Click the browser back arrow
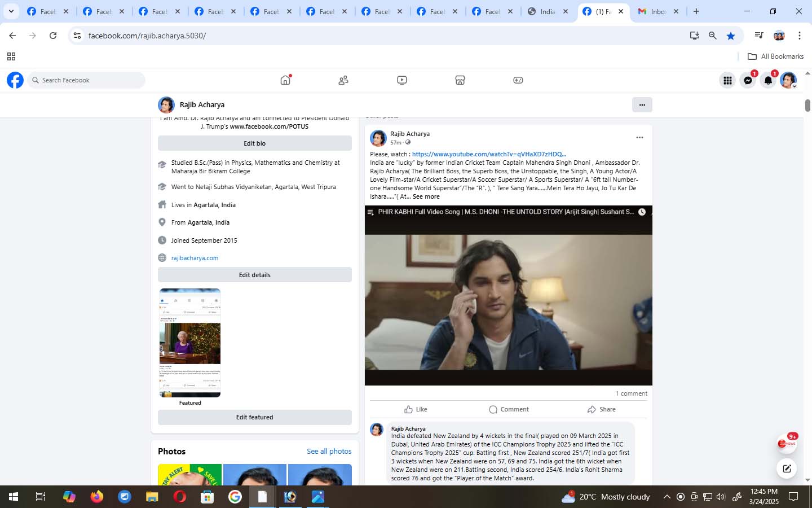 click(x=12, y=36)
